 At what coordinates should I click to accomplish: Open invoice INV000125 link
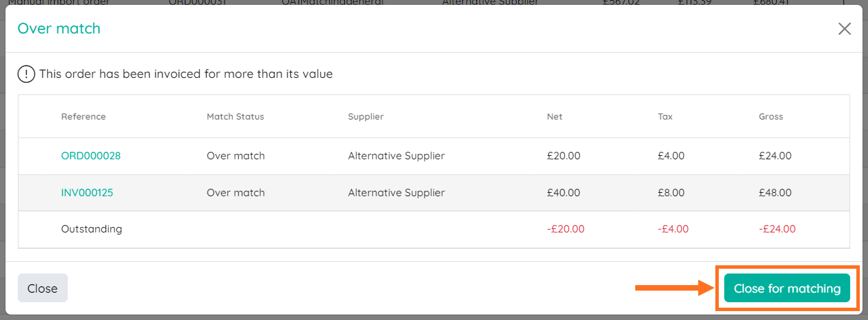[x=87, y=193]
